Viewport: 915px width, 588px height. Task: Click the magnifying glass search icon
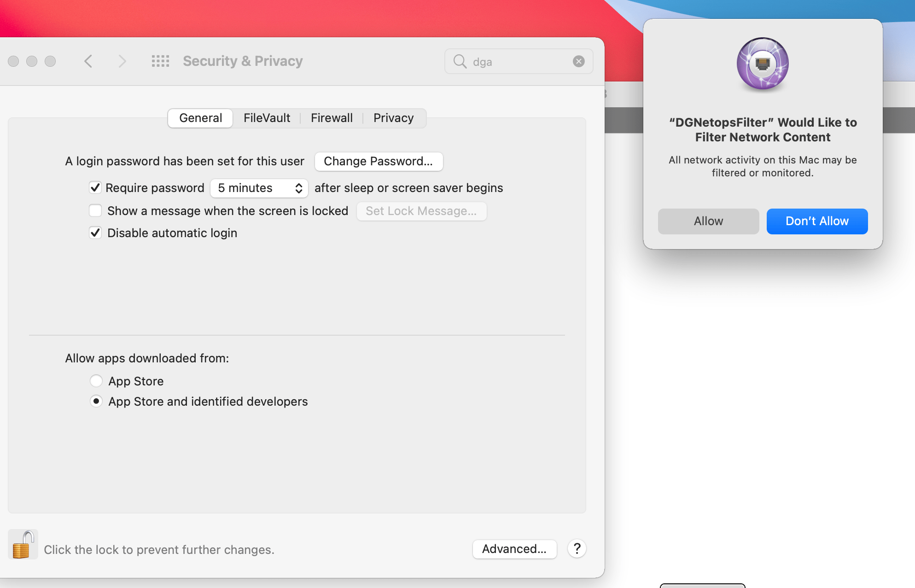click(x=460, y=61)
